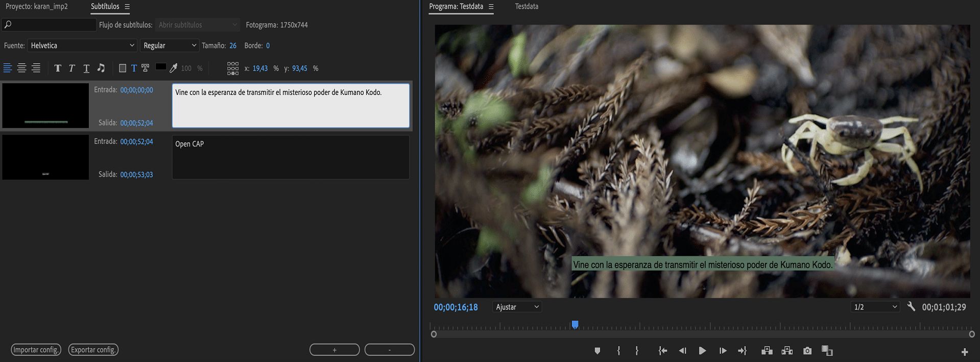Click the Lift button icon

click(767, 351)
